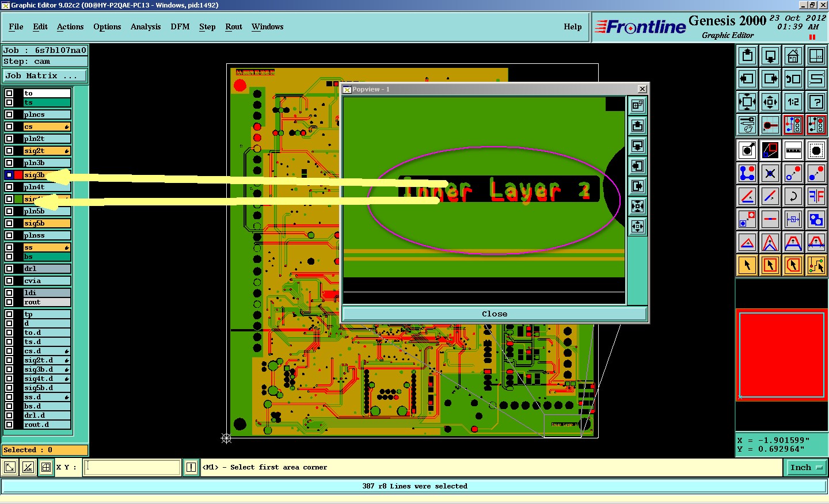Click the Home view icon

[793, 56]
